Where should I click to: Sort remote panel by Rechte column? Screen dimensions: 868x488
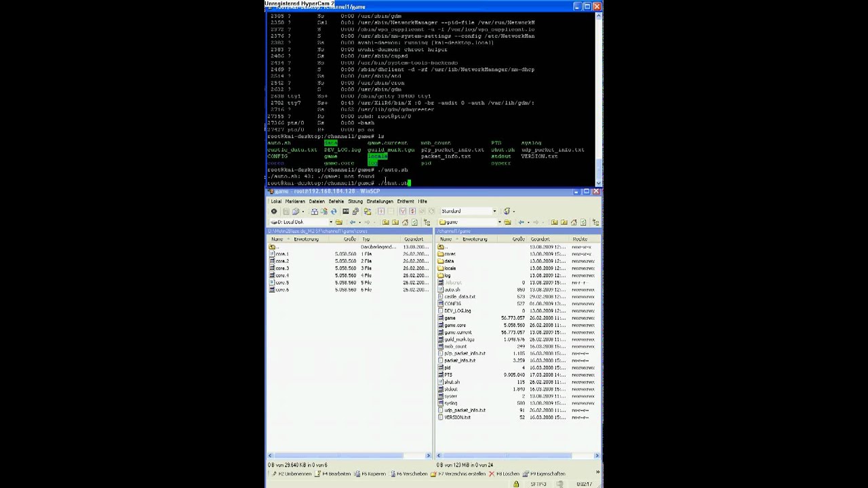click(x=580, y=239)
